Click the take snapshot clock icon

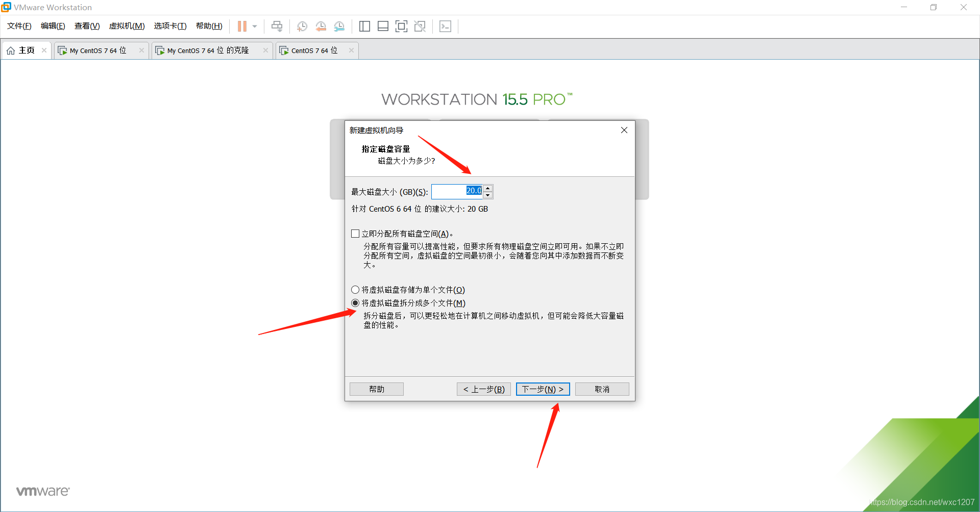click(302, 26)
